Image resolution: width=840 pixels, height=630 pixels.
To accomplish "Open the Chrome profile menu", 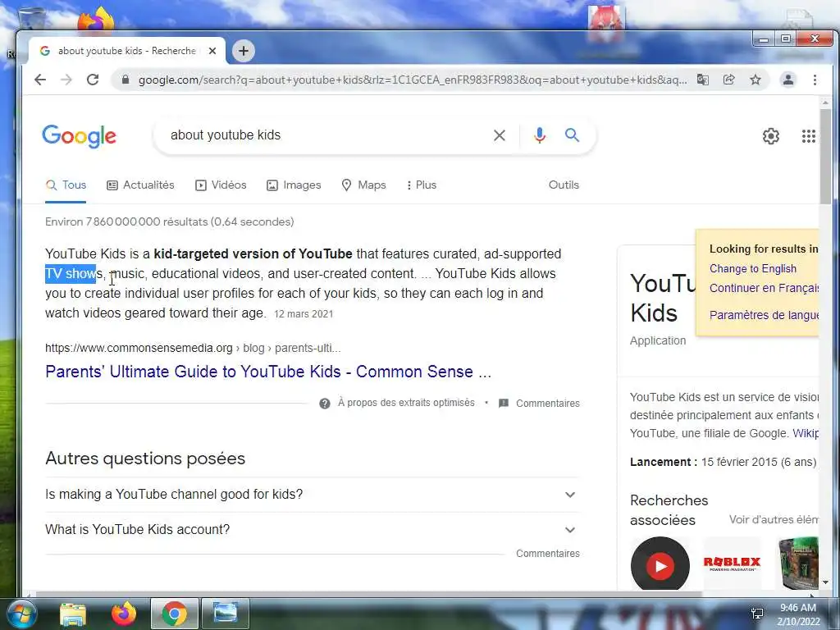I will (788, 80).
